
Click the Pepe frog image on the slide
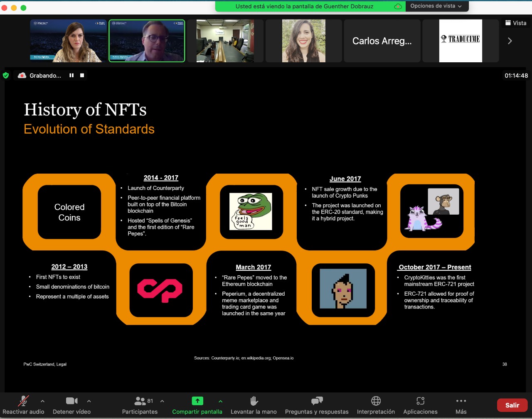pos(251,211)
